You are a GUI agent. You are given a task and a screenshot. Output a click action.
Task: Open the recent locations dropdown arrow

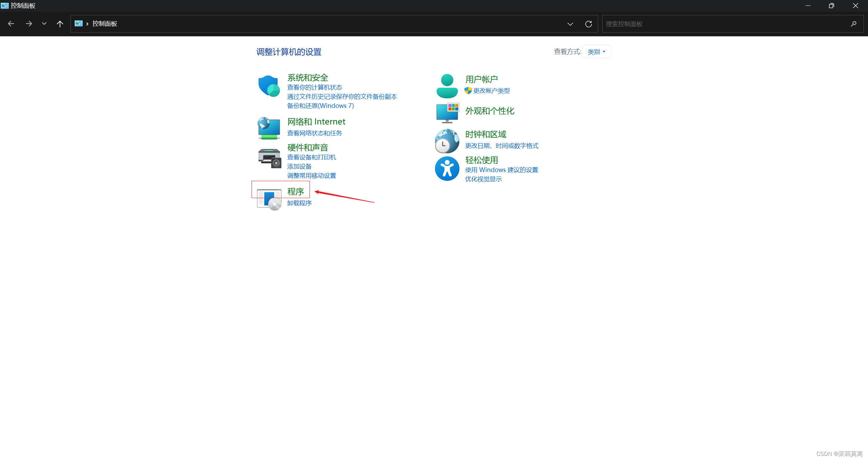click(x=44, y=24)
